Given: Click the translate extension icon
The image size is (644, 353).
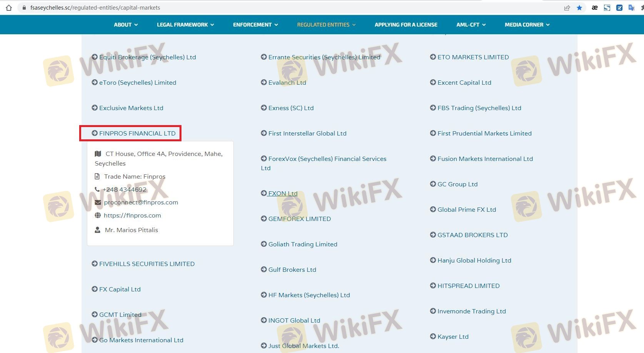Looking at the screenshot, I should coord(631,8).
